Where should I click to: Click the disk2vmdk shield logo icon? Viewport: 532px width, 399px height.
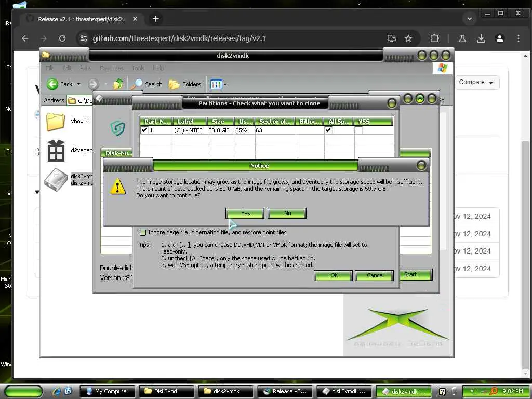(118, 128)
